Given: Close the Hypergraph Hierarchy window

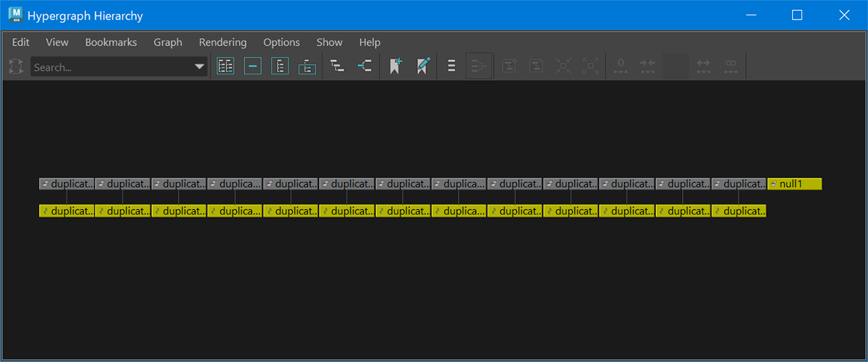Looking at the screenshot, I should click(843, 15).
